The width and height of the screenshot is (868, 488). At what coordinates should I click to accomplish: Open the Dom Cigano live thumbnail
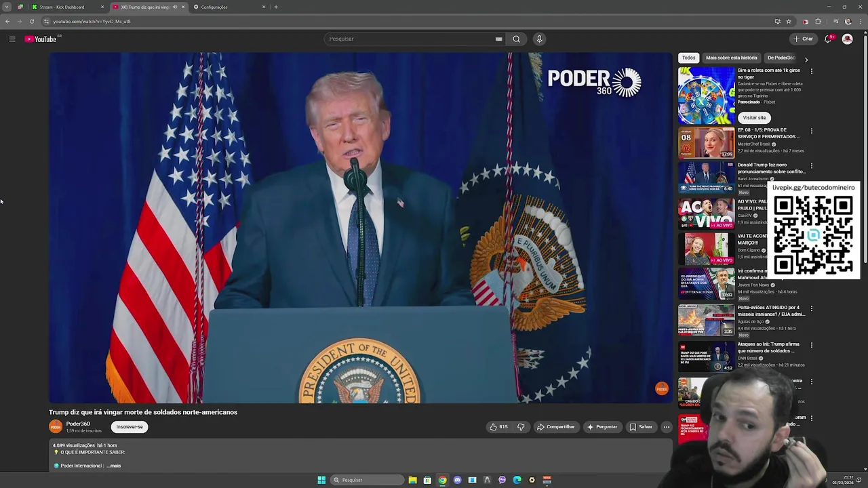[x=706, y=249]
